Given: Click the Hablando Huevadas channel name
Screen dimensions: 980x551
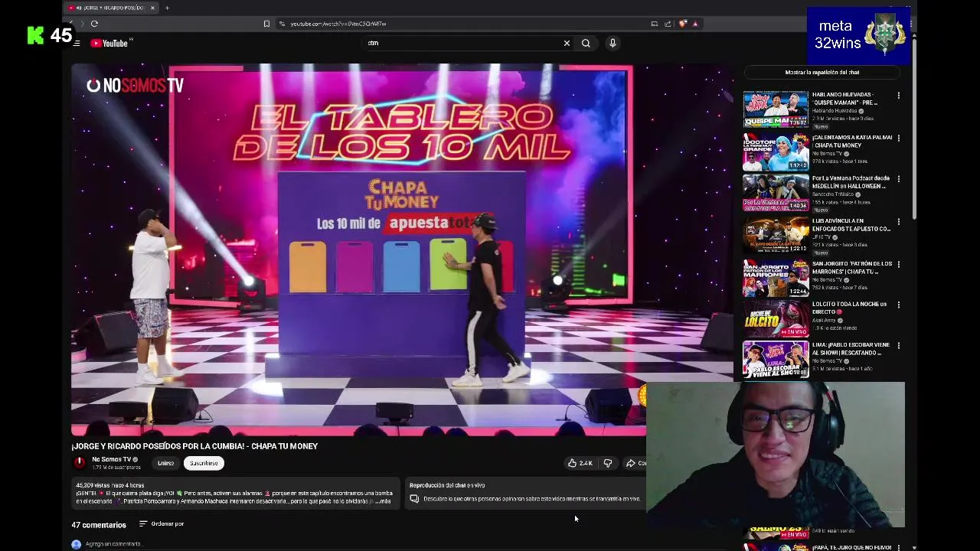Looking at the screenshot, I should (x=835, y=111).
